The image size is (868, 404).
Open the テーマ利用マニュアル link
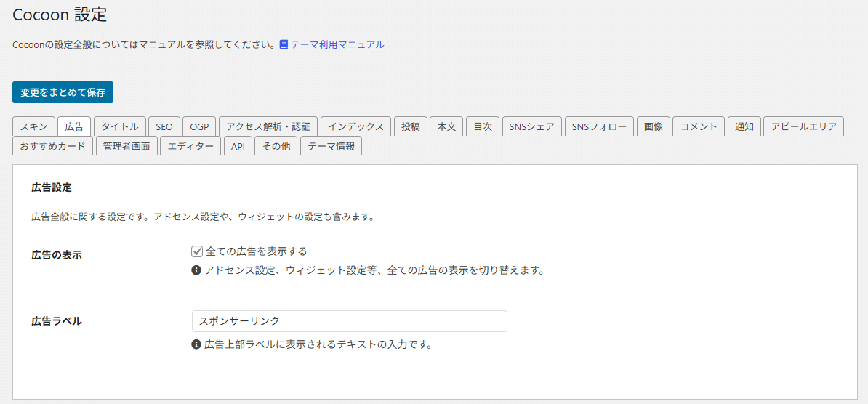337,44
